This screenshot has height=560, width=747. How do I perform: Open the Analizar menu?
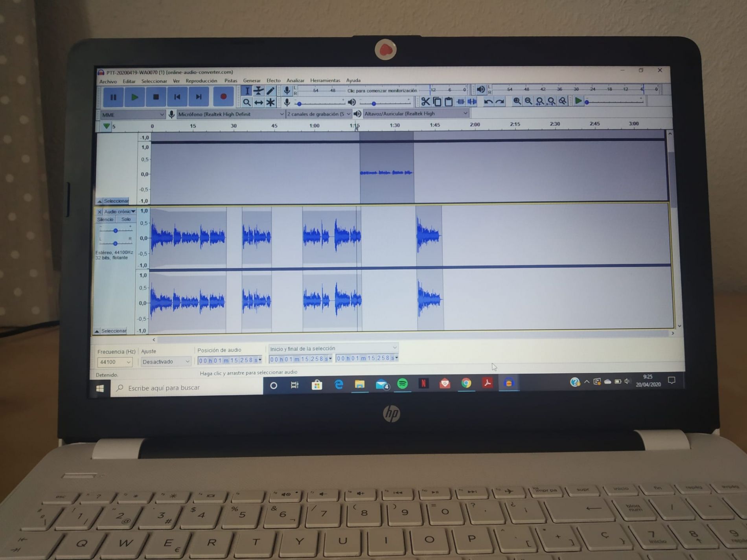295,81
